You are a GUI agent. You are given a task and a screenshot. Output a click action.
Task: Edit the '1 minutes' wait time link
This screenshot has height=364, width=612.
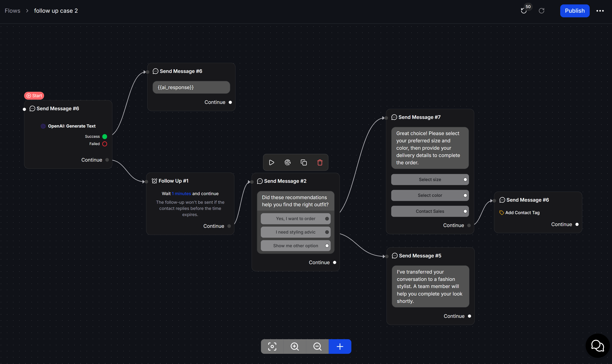point(181,194)
